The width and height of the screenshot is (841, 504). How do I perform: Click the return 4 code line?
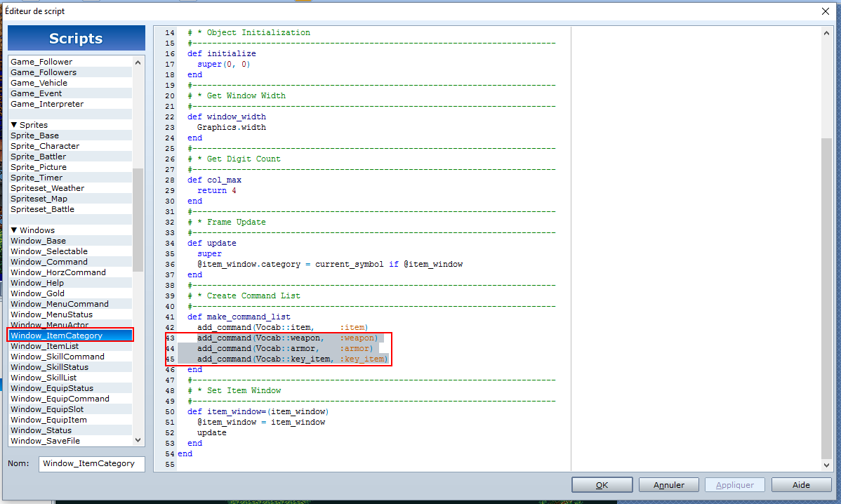216,190
